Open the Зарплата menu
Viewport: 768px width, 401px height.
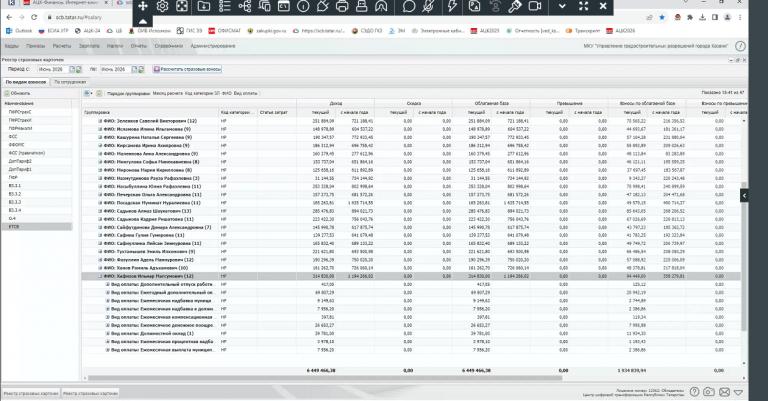pos(89,46)
